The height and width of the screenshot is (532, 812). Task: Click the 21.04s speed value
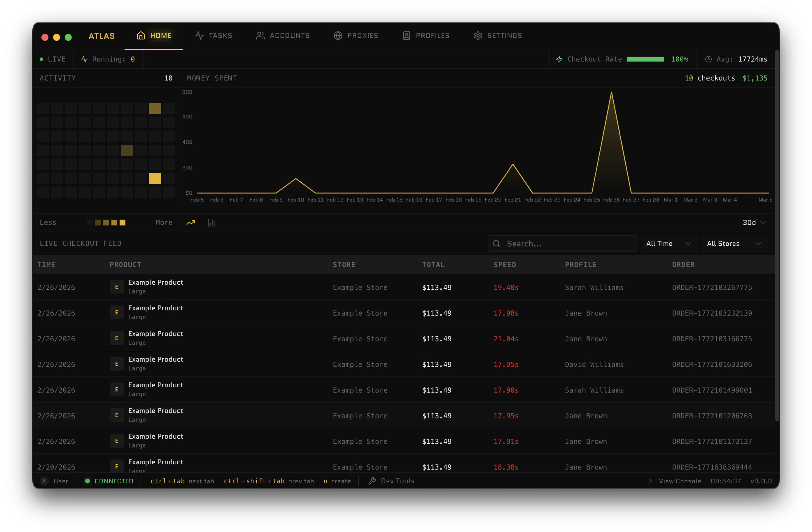click(506, 339)
